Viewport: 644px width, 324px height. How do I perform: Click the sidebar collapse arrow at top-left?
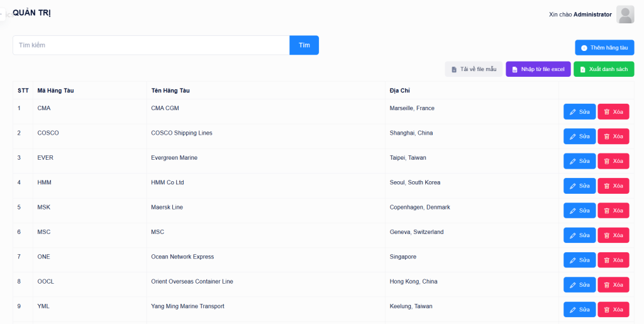pos(3,13)
